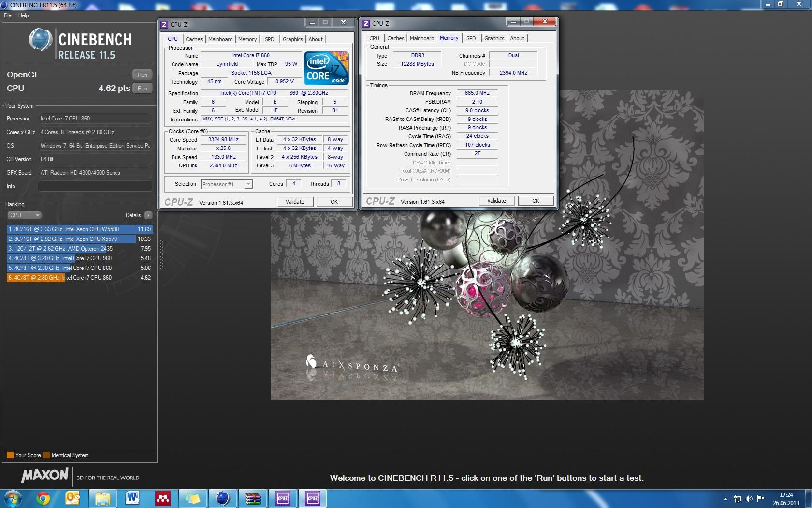This screenshot has height=508, width=812.
Task: Switch to CPU tab in right CPU-Z
Action: coord(375,38)
